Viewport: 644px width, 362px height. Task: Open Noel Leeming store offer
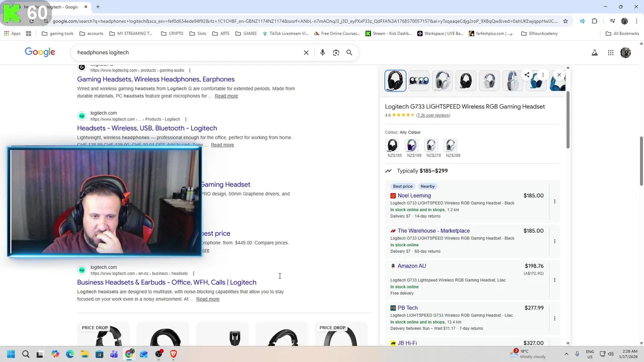414,196
